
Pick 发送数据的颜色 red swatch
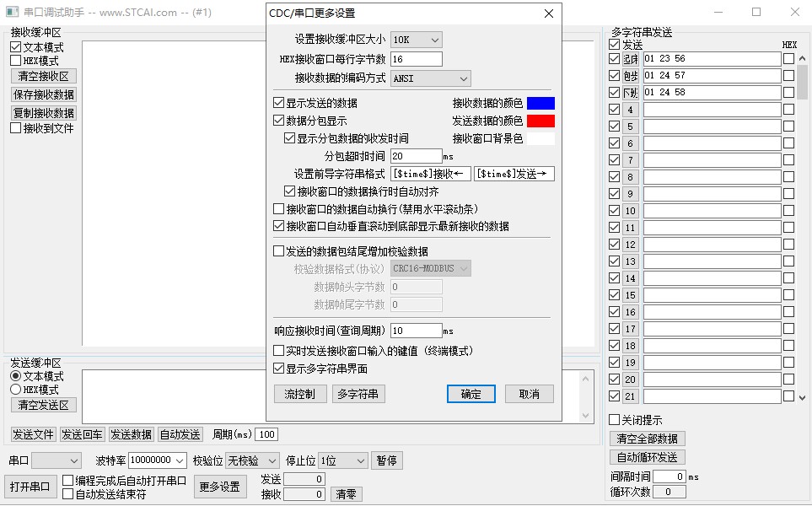(540, 121)
